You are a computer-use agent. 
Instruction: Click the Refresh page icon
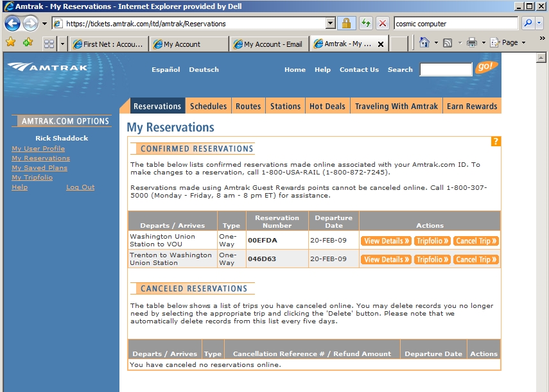point(366,24)
